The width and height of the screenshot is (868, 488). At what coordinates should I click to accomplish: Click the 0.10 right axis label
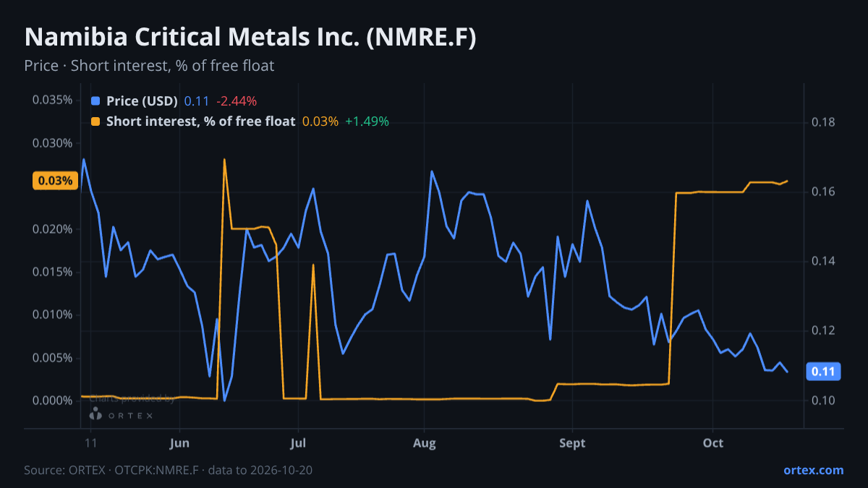click(823, 401)
